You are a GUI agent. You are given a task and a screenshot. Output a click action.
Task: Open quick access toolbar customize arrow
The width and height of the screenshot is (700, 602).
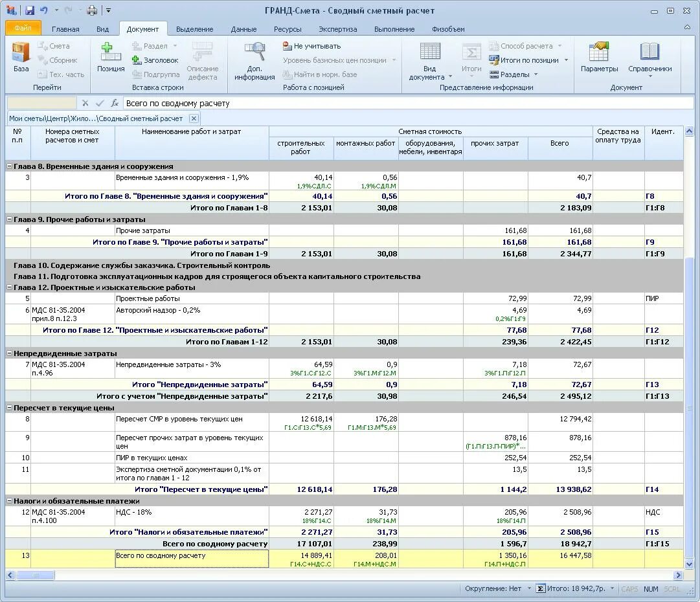(109, 10)
